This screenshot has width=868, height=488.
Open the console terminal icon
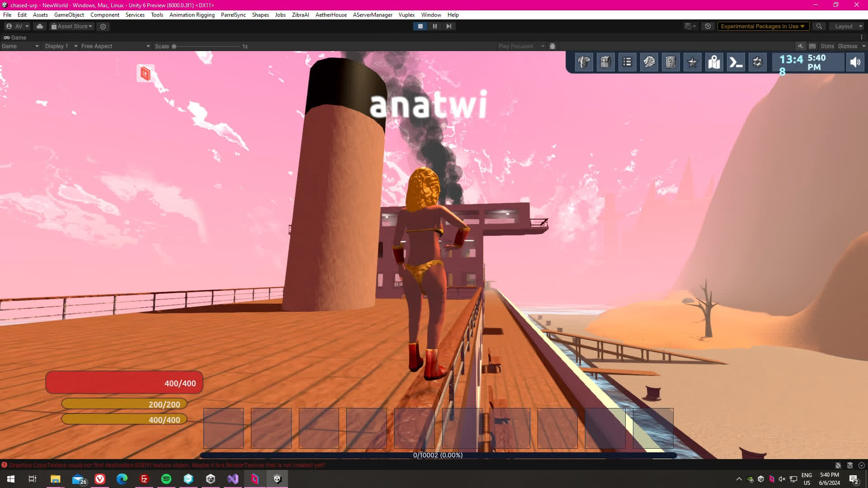pos(736,62)
